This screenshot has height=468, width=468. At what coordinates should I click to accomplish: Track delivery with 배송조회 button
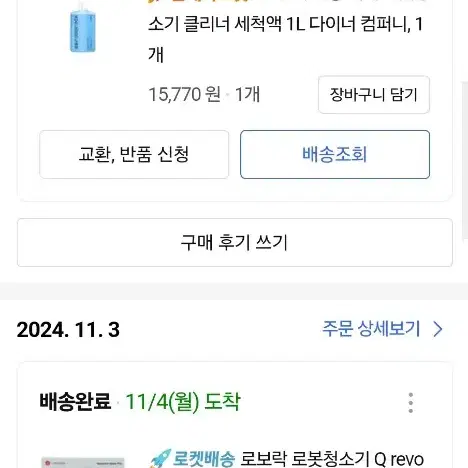[x=335, y=154]
